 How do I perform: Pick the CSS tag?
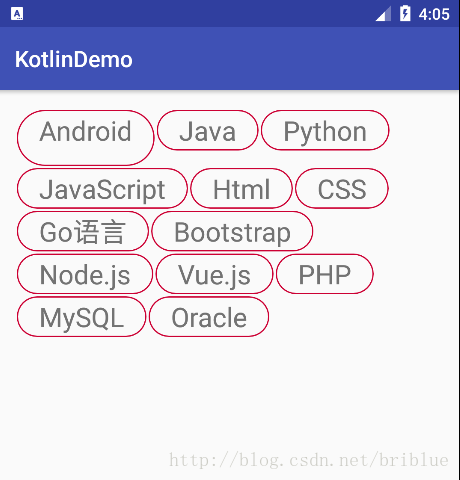click(x=342, y=188)
